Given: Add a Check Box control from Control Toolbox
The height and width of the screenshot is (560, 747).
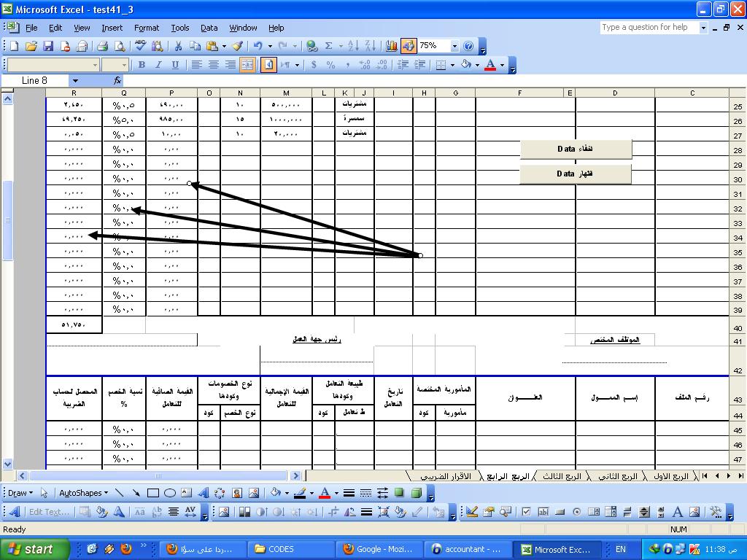Looking at the screenshot, I should pyautogui.click(x=527, y=513).
